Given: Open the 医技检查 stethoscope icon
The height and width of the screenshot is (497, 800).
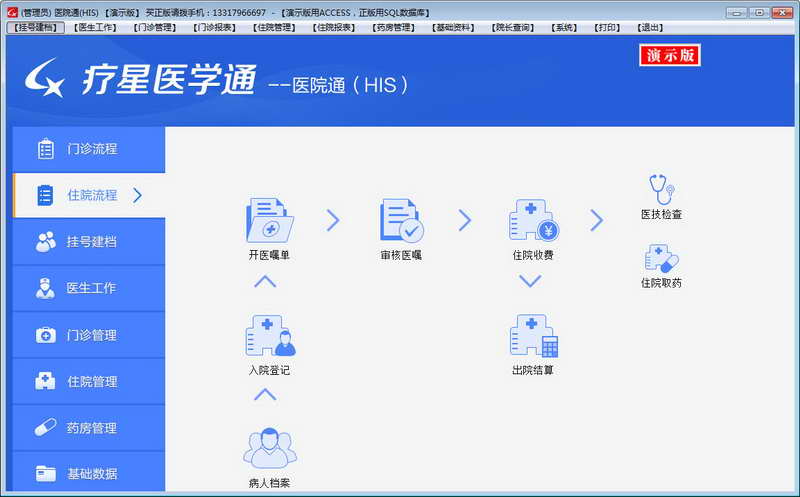Looking at the screenshot, I should 662,189.
